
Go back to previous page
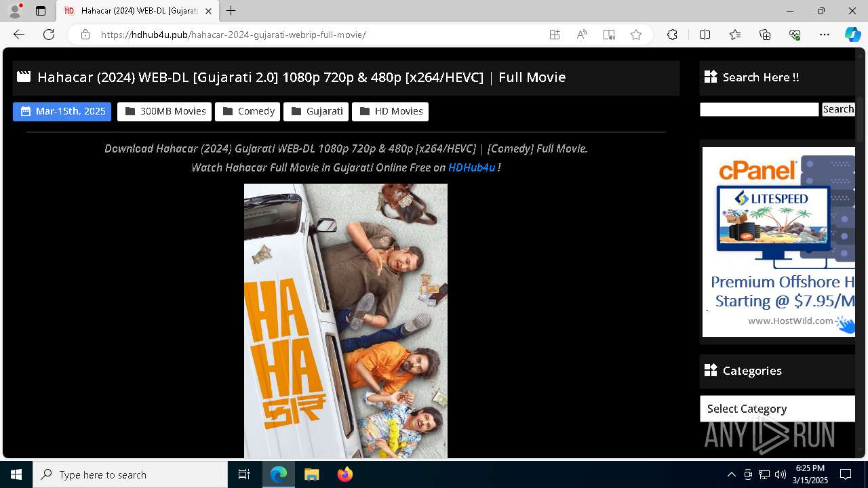(19, 35)
